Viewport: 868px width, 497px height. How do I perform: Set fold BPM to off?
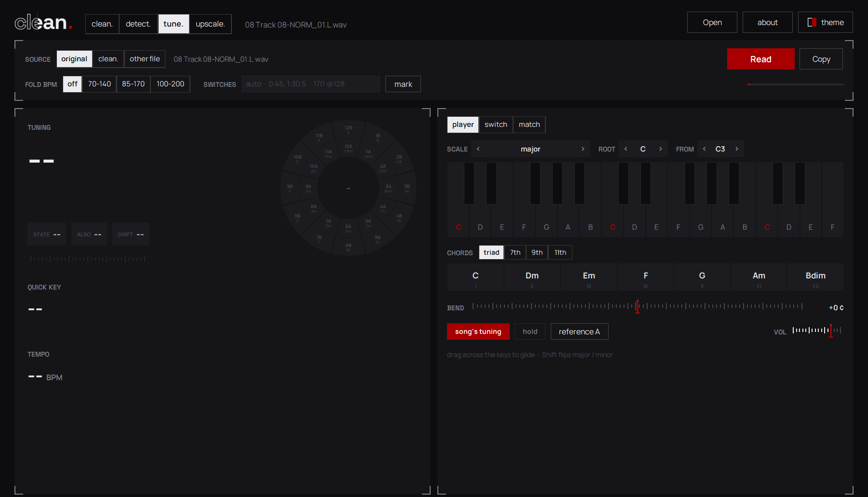pos(72,84)
